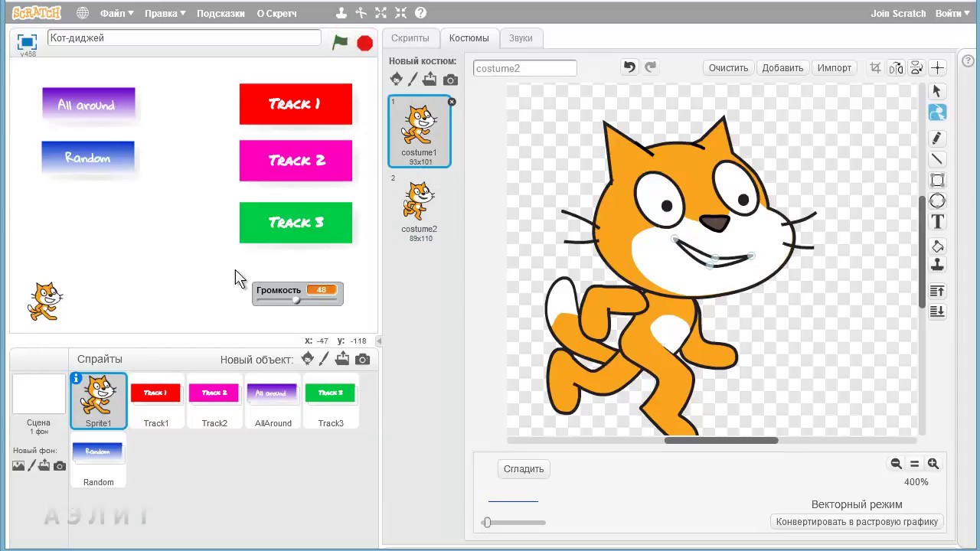Open the language globe menu
This screenshot has width=980, height=551.
(83, 13)
